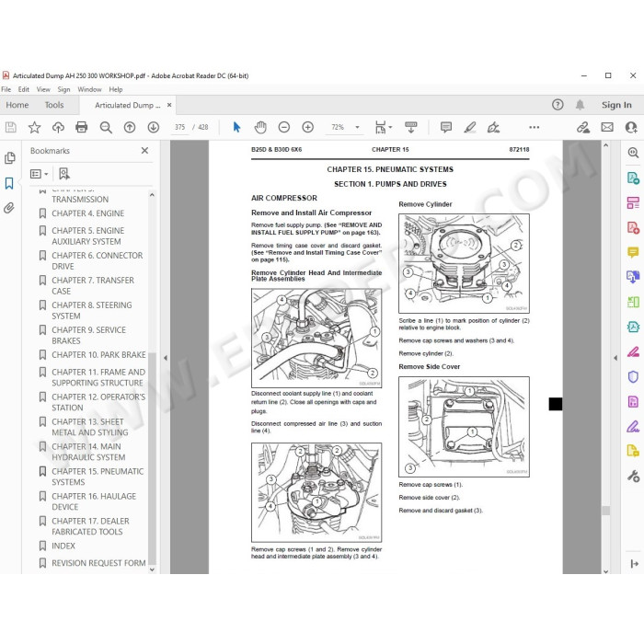This screenshot has width=644, height=644.
Task: Open the Help menu
Action: pos(116,89)
